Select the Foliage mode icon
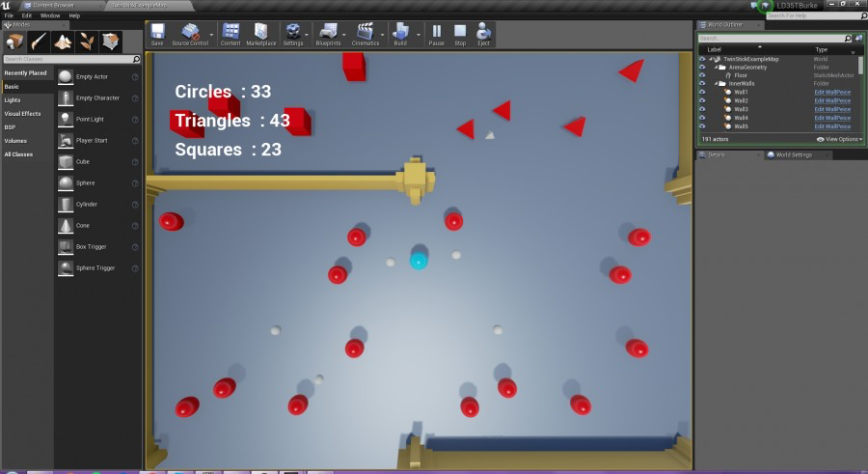The height and width of the screenshot is (474, 868). point(87,42)
